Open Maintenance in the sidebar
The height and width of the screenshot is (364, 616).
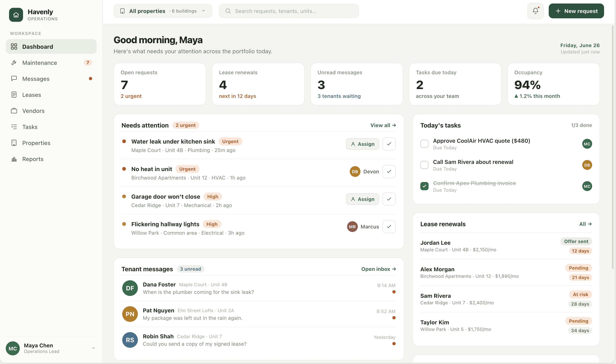point(51,63)
